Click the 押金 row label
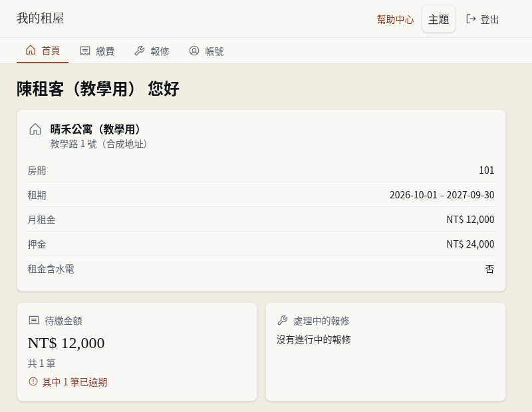The width and height of the screenshot is (532, 412). tap(37, 244)
